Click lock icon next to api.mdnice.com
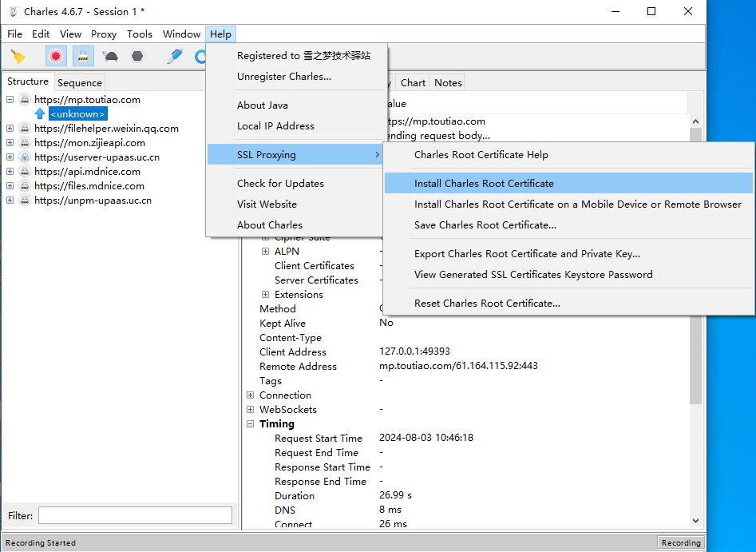Viewport: 756px width, 552px height. point(25,172)
